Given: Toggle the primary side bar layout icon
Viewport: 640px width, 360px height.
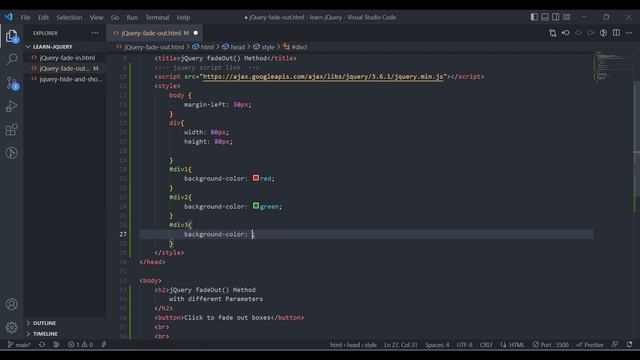Looking at the screenshot, I should tap(534, 17).
